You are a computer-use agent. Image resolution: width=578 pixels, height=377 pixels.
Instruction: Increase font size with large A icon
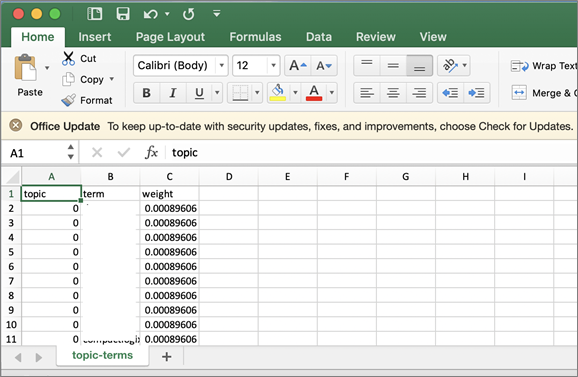[298, 66]
